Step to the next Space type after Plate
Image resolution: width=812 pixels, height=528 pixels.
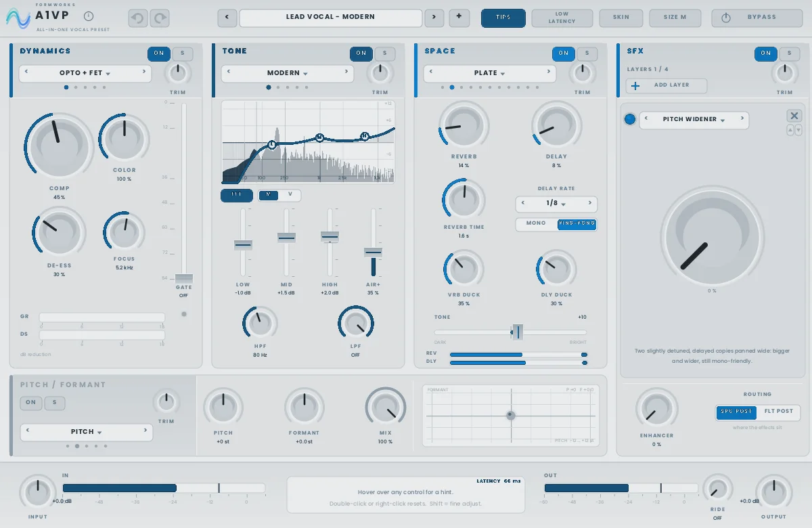pos(549,72)
